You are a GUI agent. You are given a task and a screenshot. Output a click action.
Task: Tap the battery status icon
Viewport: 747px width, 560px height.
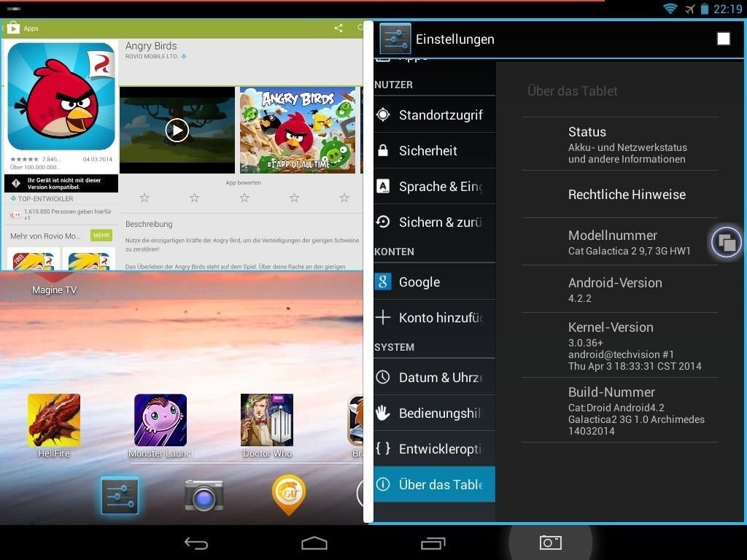705,9
